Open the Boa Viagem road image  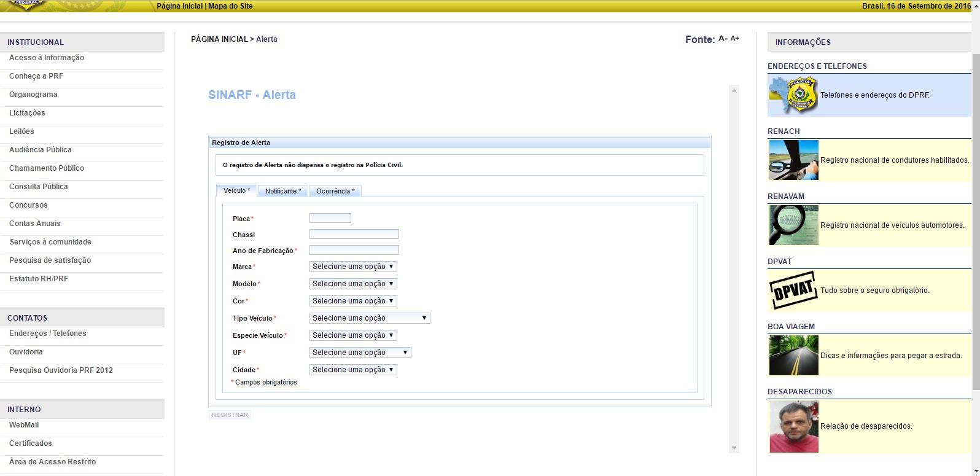pyautogui.click(x=793, y=356)
